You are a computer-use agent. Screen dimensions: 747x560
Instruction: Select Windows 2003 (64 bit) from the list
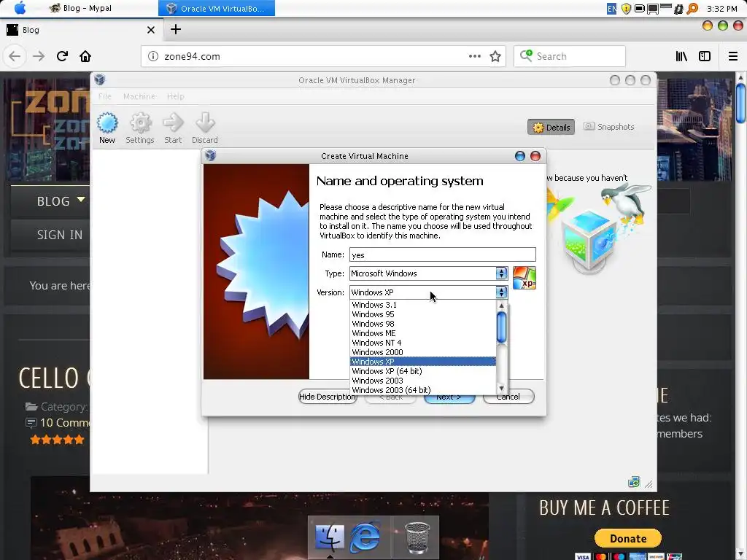(422, 390)
